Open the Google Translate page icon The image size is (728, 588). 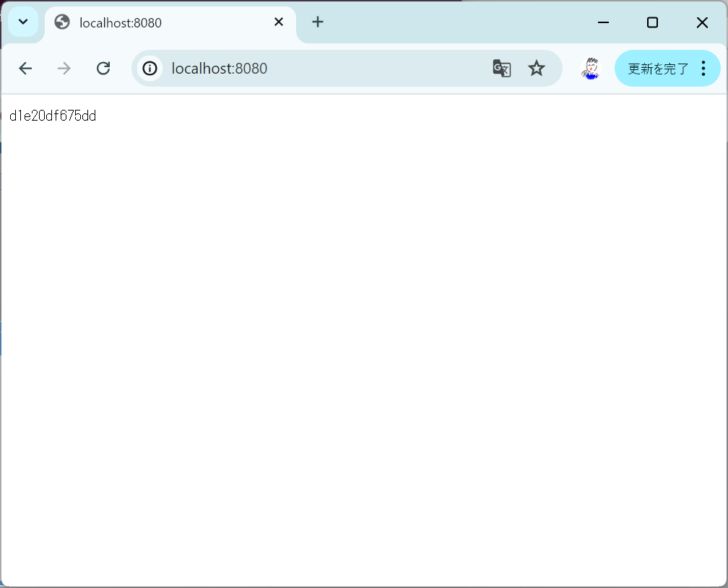click(501, 69)
